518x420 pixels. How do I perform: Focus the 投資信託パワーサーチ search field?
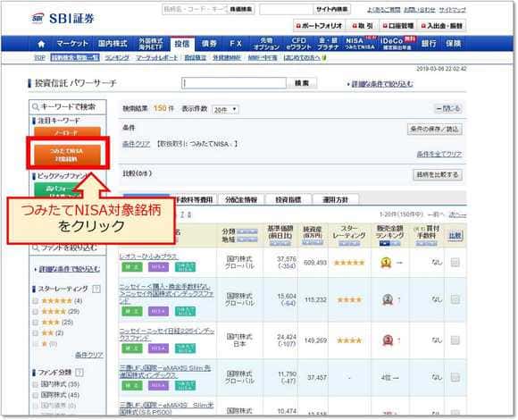(x=234, y=83)
